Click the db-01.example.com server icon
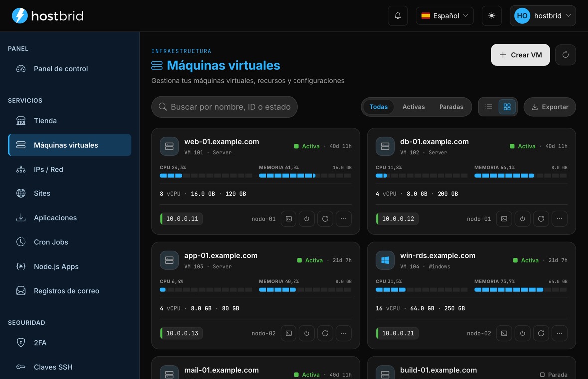Screen dimensions: 588x379 click(385, 146)
